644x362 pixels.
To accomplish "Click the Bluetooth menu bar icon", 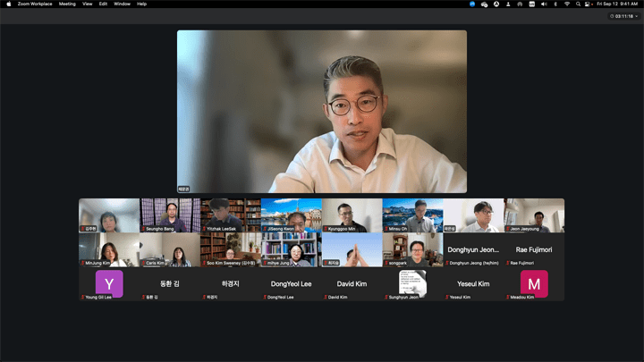I will (x=555, y=4).
